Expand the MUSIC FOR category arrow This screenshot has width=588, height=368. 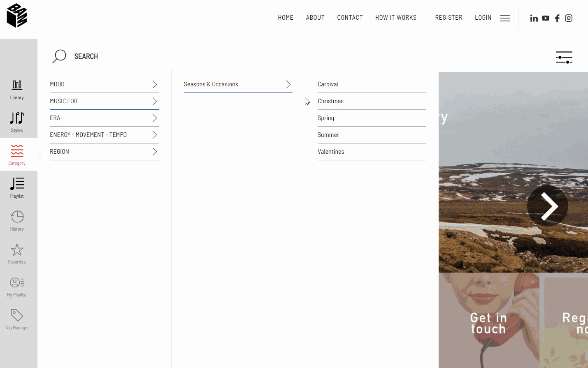click(x=155, y=101)
